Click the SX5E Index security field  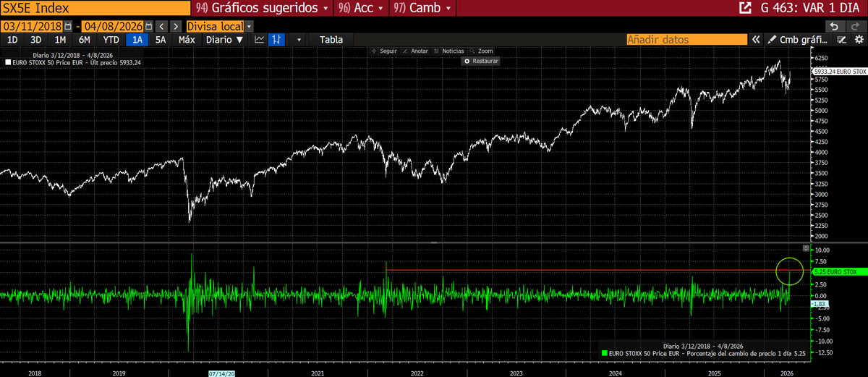point(95,8)
